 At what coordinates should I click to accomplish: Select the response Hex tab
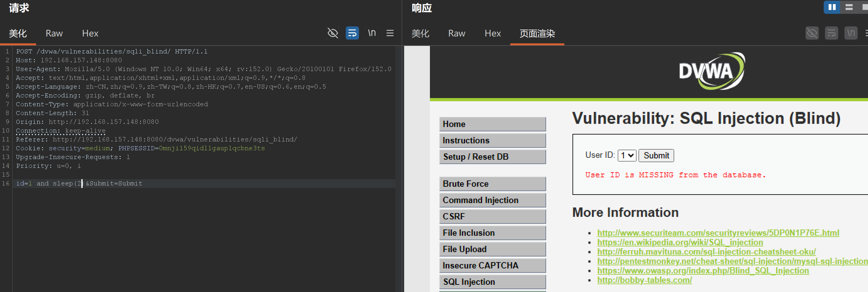click(x=493, y=33)
